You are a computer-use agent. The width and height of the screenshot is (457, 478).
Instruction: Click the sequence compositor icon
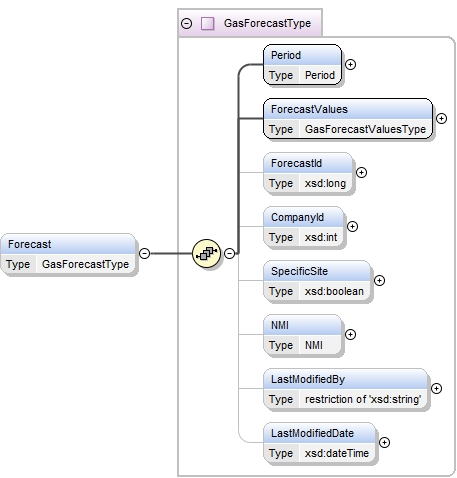(x=206, y=253)
